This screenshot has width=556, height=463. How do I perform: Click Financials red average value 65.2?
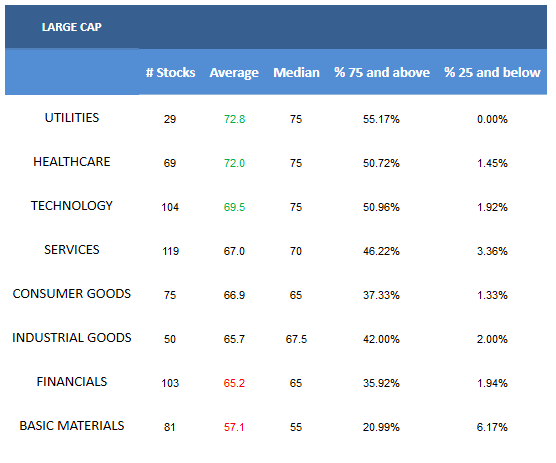pyautogui.click(x=234, y=383)
